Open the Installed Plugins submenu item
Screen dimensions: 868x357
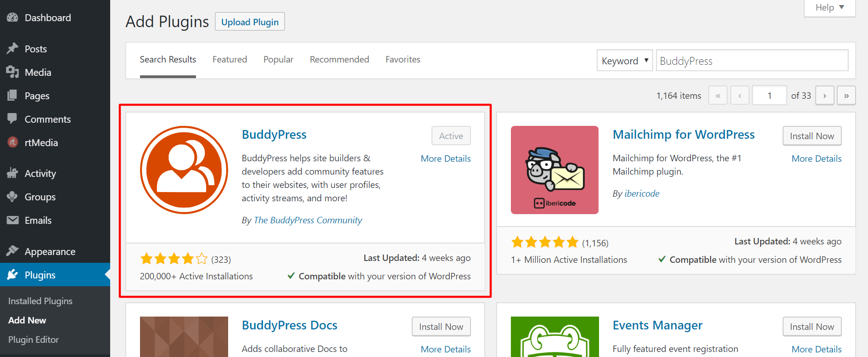click(x=40, y=301)
